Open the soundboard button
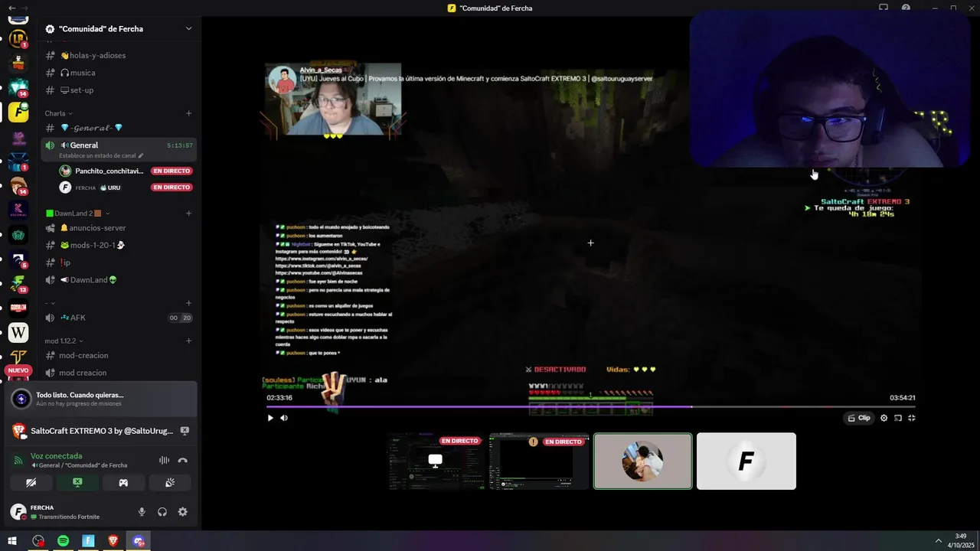 (x=170, y=483)
